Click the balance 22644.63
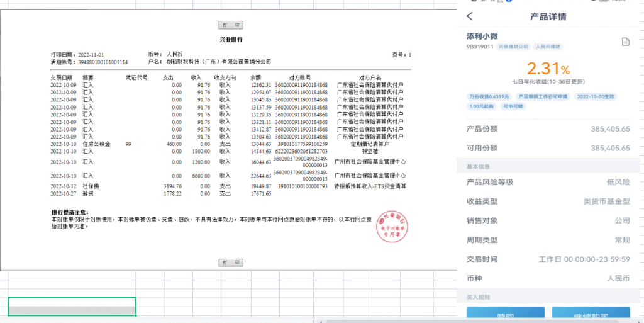 (261, 176)
